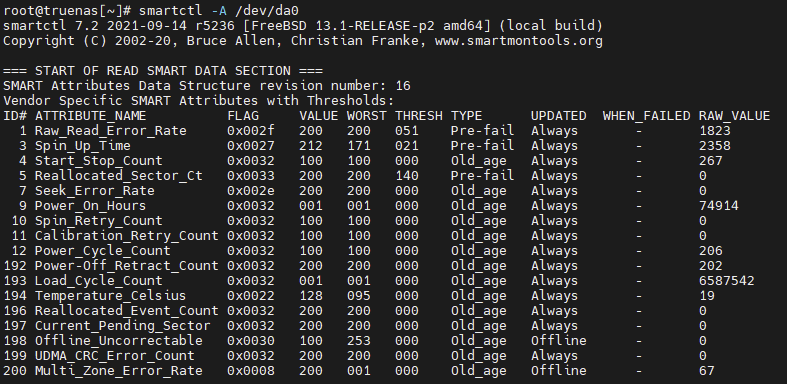Select the UDMA_CRC_Error_Count attribute name

point(114,356)
